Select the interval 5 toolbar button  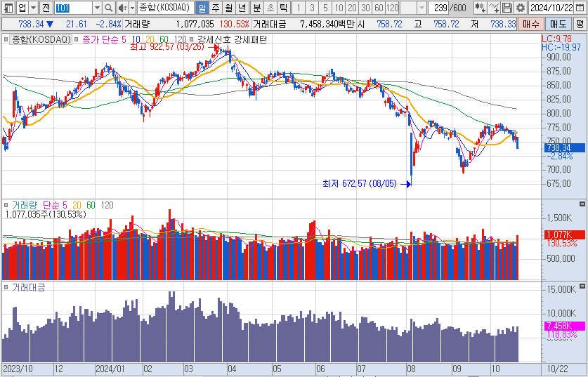pos(325,8)
